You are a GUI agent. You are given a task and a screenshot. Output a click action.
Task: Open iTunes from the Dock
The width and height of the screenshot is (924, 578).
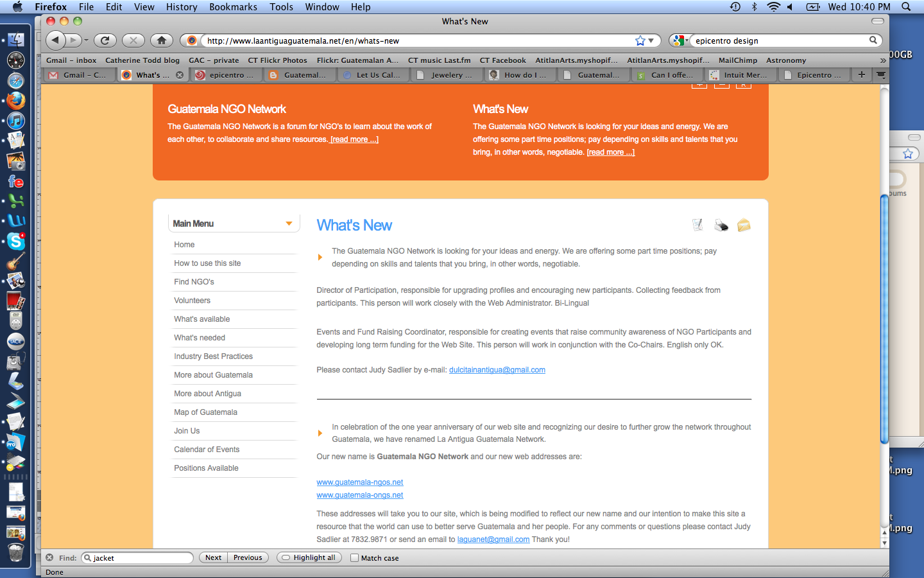pyautogui.click(x=16, y=121)
